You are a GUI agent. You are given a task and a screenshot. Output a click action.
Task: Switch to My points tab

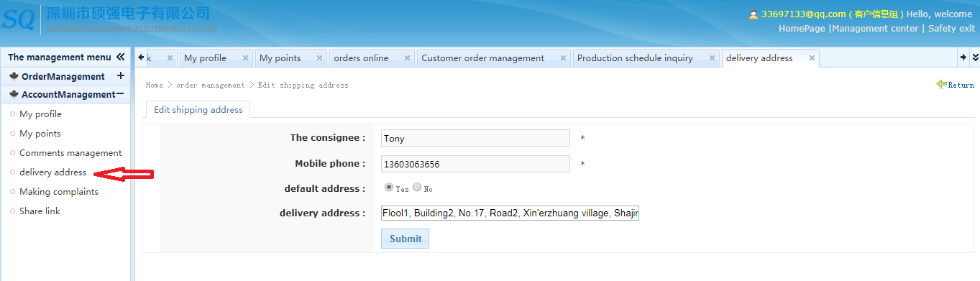click(280, 58)
